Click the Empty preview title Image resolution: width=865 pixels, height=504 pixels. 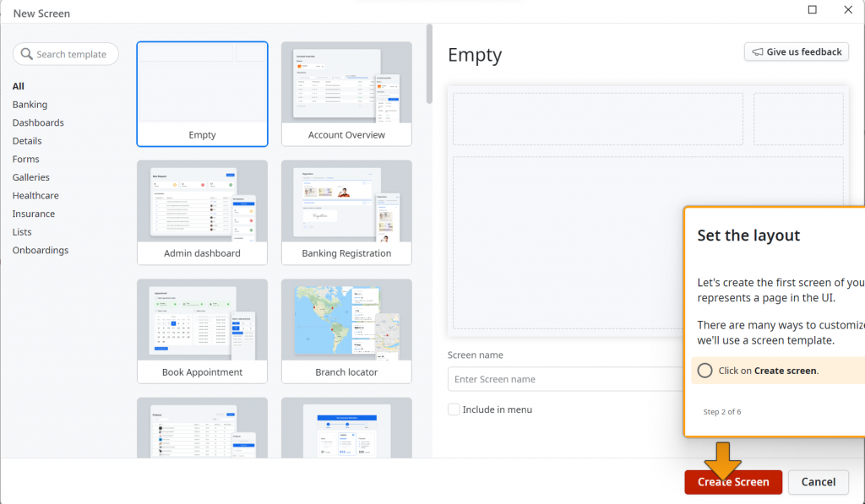[x=475, y=55]
